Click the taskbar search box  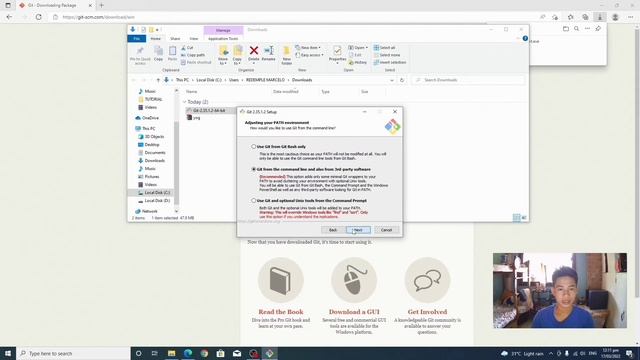73,353
